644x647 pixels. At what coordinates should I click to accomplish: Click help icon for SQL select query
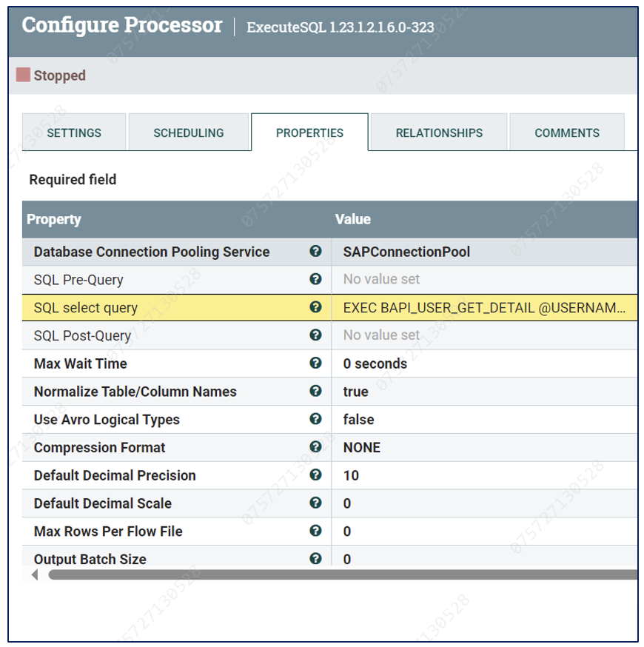point(315,307)
